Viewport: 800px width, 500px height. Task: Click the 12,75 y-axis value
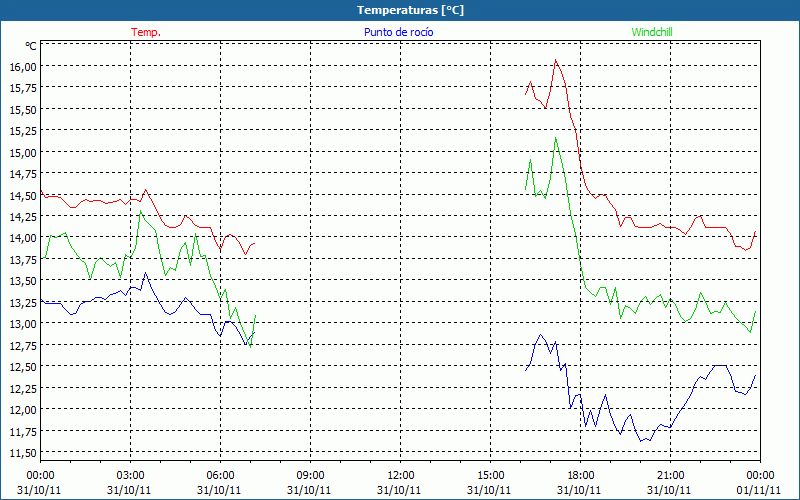23,345
